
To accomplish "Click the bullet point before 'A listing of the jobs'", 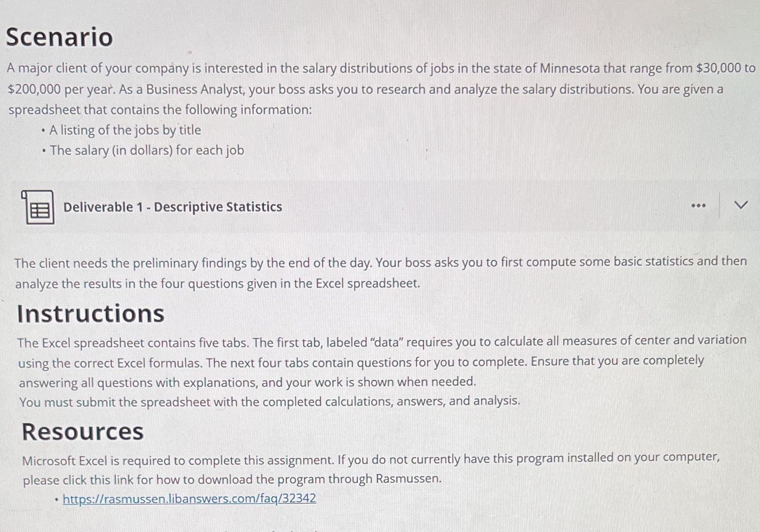I will [44, 130].
